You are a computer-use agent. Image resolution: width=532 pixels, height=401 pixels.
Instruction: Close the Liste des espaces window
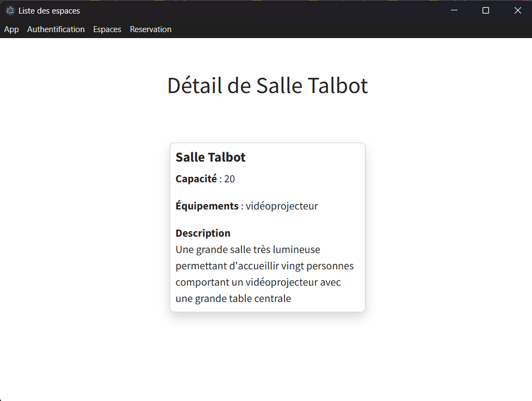pos(517,10)
